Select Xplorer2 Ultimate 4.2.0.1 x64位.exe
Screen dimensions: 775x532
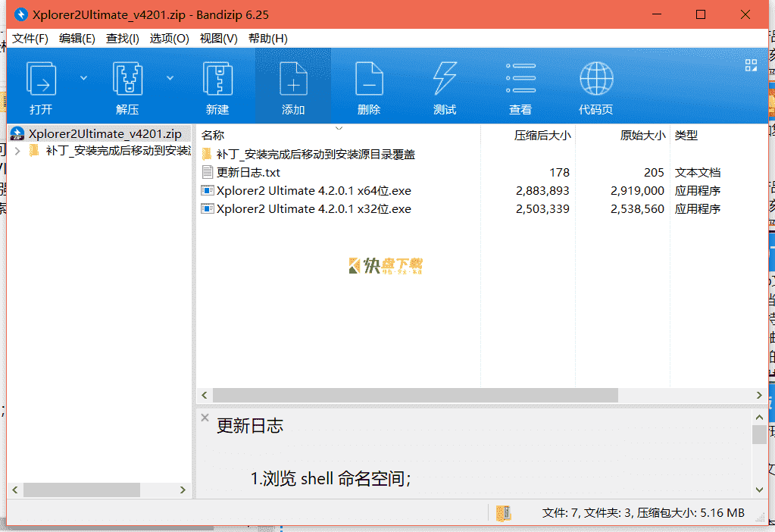pos(314,191)
